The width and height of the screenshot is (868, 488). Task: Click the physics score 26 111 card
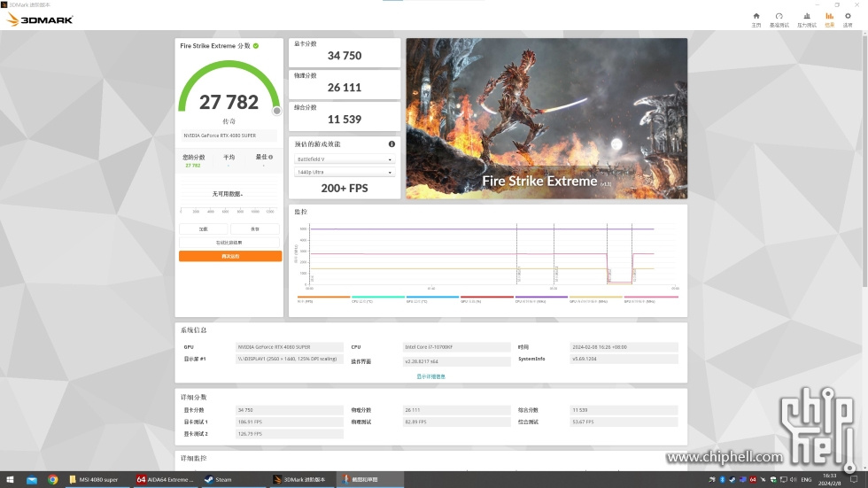pos(345,84)
